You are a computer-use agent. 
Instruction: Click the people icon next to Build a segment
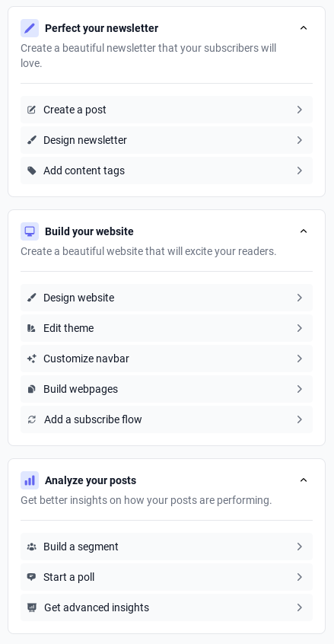click(32, 547)
